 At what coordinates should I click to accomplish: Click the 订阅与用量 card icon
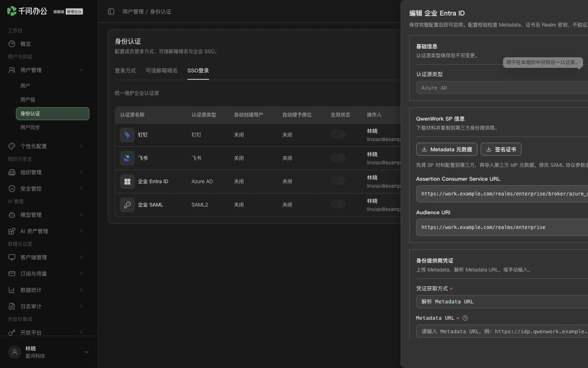12,274
